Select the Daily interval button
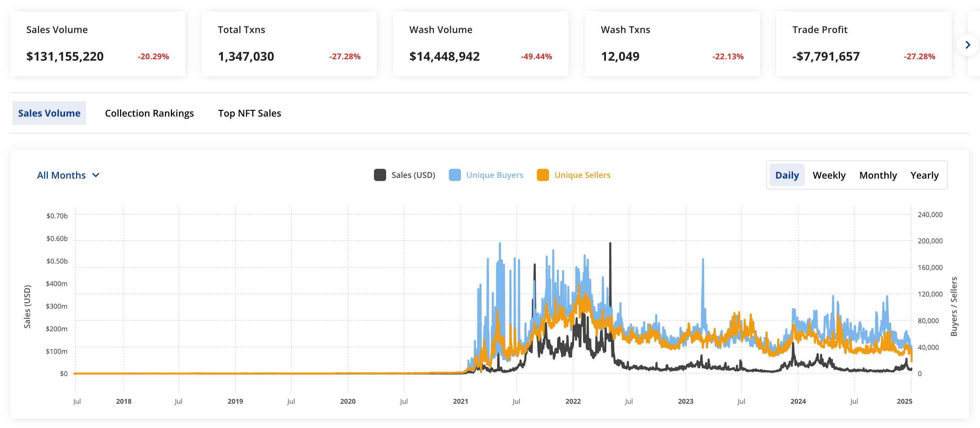Screen dimensions: 980x428 coord(787,175)
